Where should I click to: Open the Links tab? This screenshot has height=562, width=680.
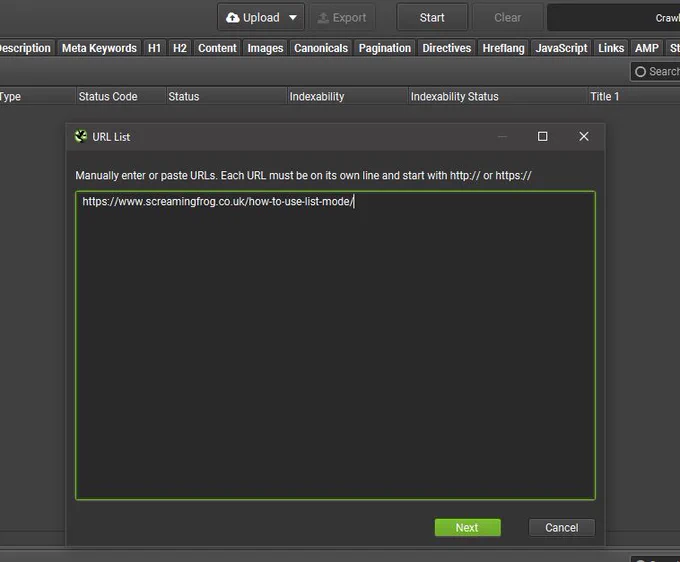coord(611,48)
